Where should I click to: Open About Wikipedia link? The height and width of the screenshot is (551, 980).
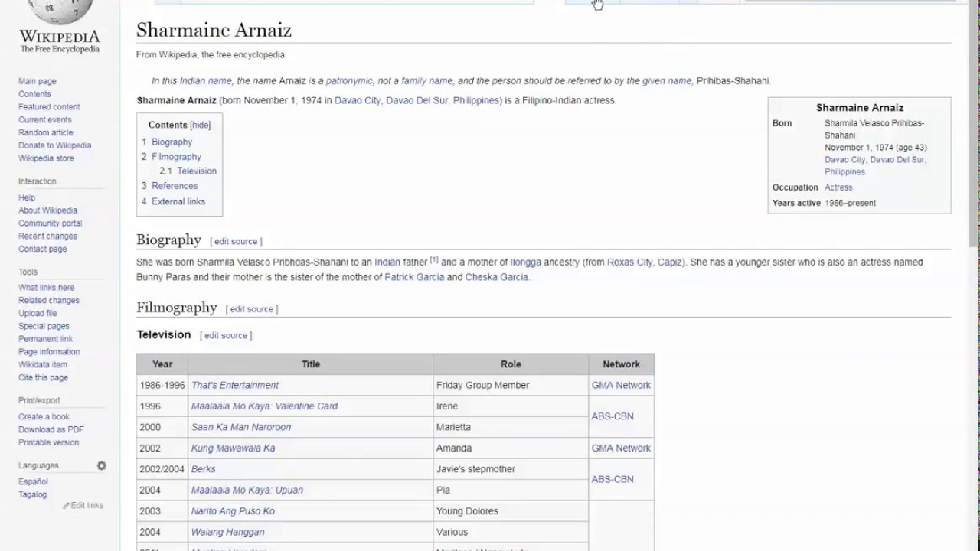(47, 210)
